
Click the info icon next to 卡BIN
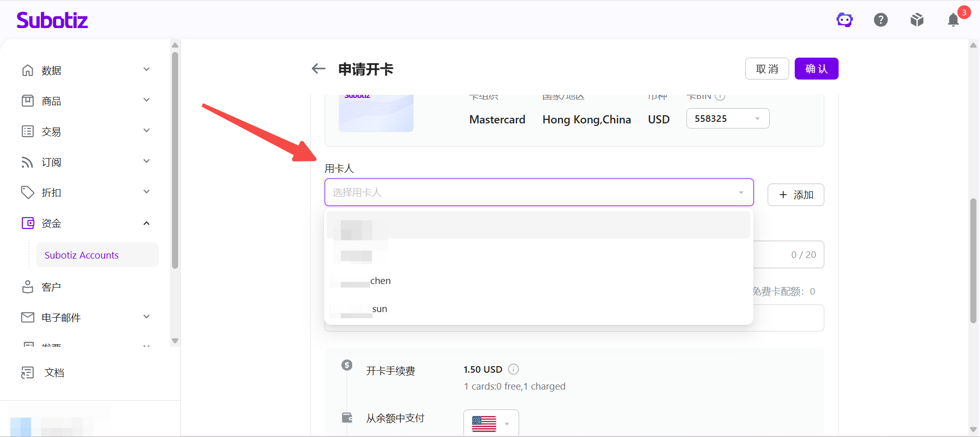(x=720, y=96)
